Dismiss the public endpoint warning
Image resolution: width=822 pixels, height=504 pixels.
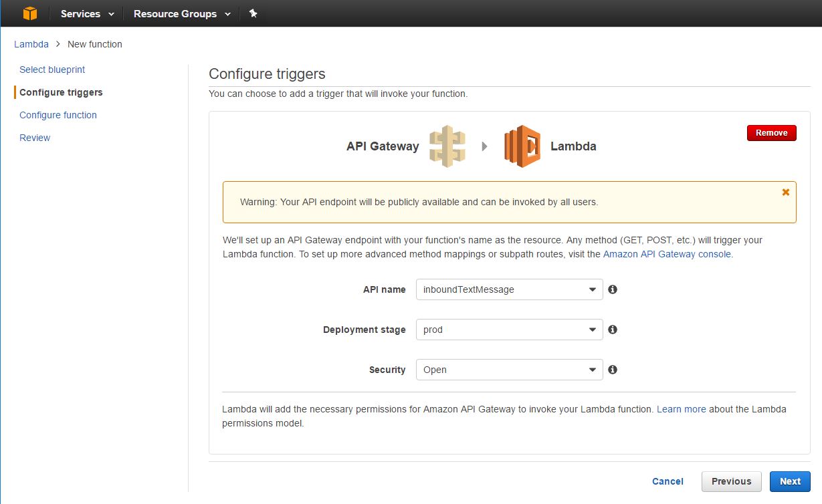[786, 193]
